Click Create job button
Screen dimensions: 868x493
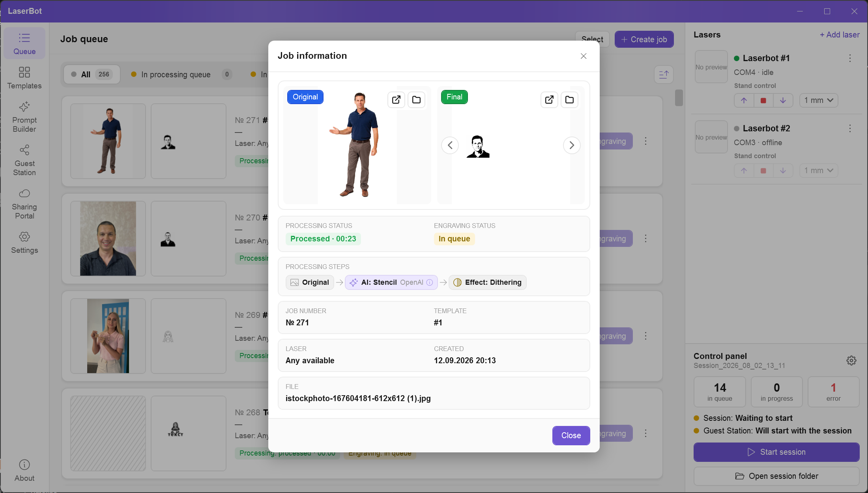(x=644, y=39)
